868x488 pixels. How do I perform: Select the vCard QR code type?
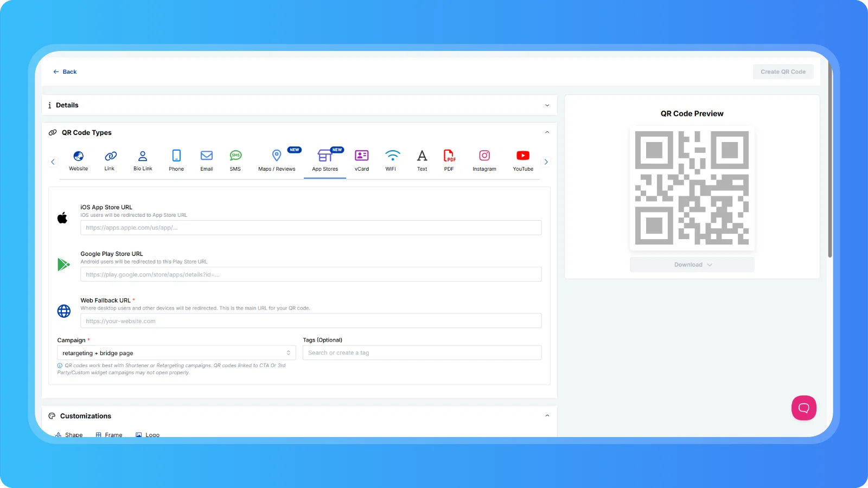click(x=362, y=161)
